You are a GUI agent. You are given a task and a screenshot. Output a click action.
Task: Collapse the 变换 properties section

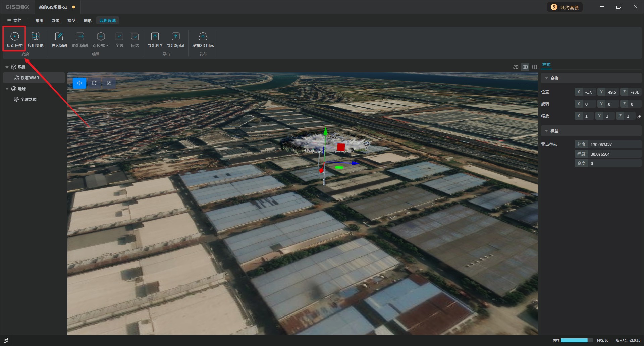coord(546,78)
